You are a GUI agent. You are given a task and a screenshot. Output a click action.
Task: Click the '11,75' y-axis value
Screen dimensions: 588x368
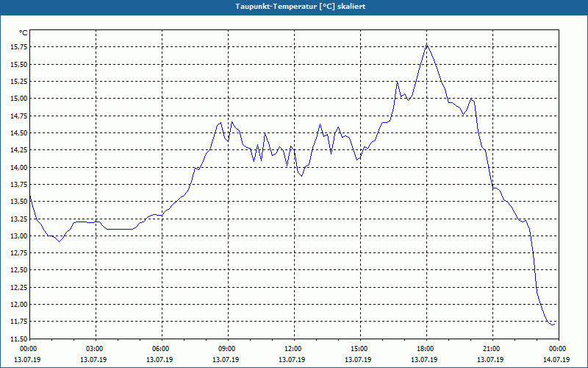19,322
